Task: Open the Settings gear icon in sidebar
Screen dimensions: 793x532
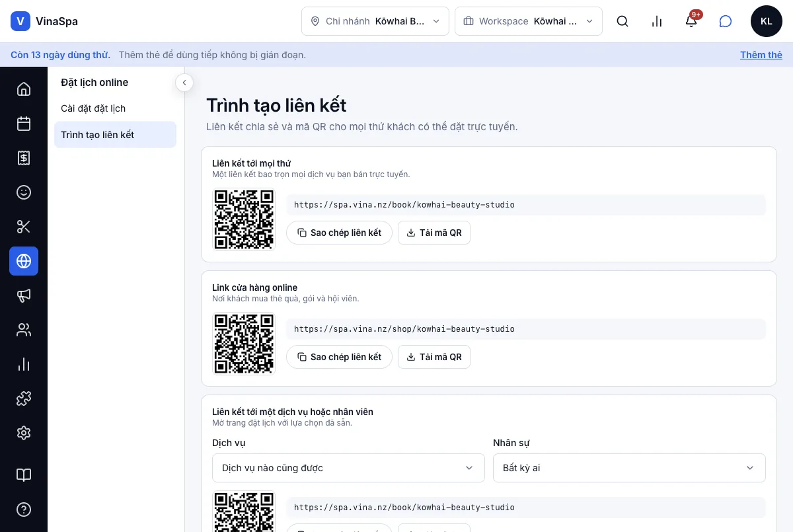Action: [x=24, y=432]
